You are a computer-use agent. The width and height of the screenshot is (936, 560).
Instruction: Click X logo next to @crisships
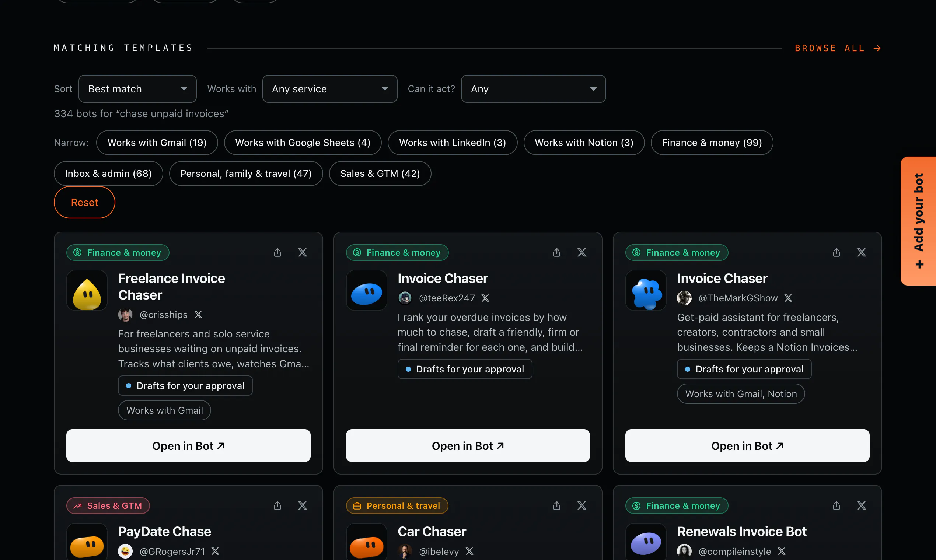tap(198, 315)
